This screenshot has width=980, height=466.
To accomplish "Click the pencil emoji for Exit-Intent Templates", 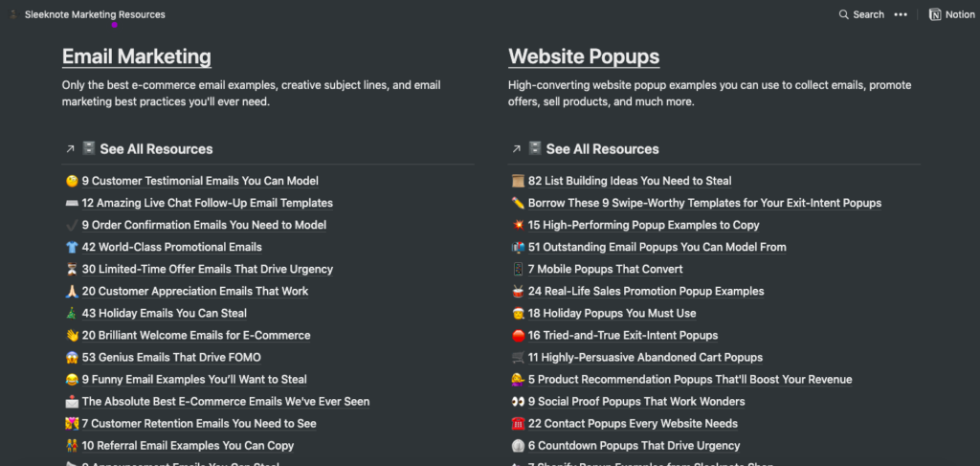I will (x=518, y=203).
